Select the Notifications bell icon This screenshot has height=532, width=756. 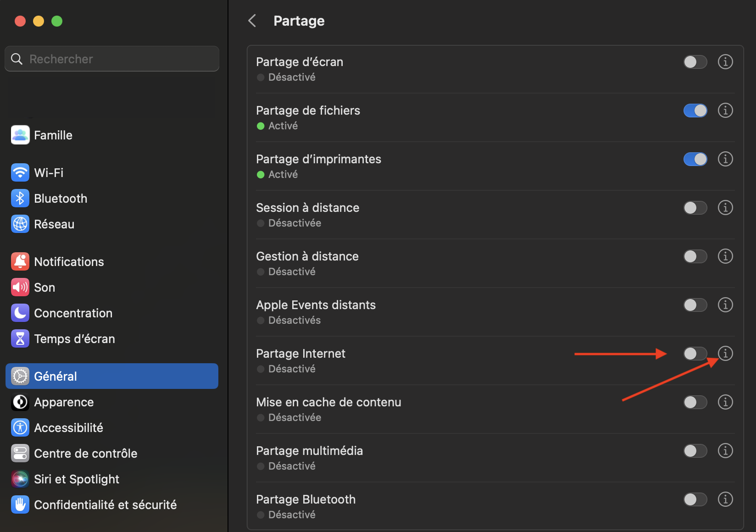tap(20, 262)
